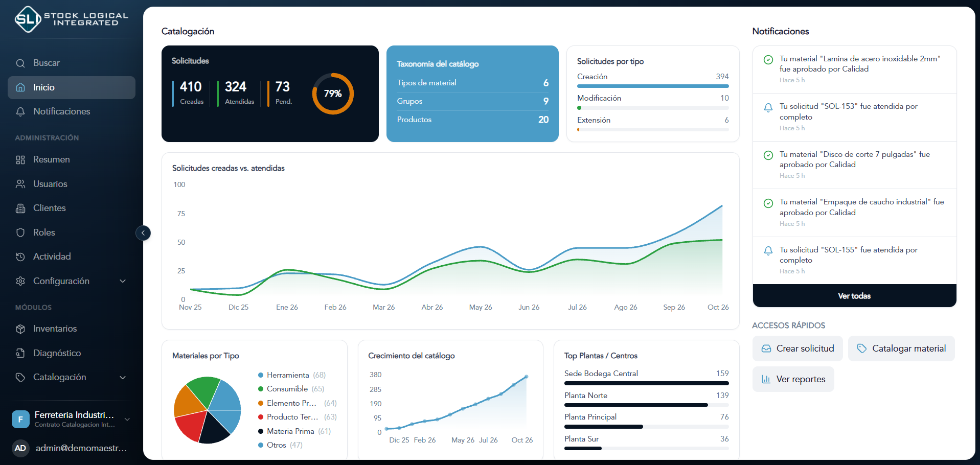This screenshot has height=465, width=980.
Task: Click the Clientes building icon
Action: pos(20,208)
